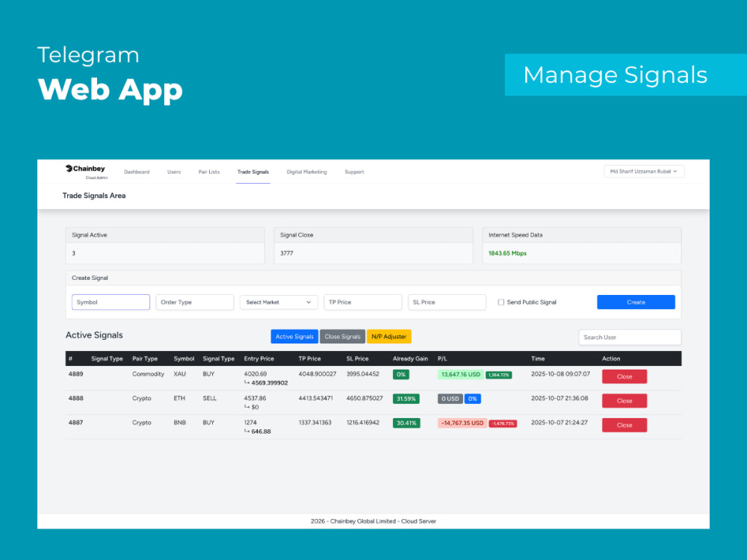The image size is (747, 560).
Task: Click the -14,767.35 USD loss badge
Action: point(462,423)
